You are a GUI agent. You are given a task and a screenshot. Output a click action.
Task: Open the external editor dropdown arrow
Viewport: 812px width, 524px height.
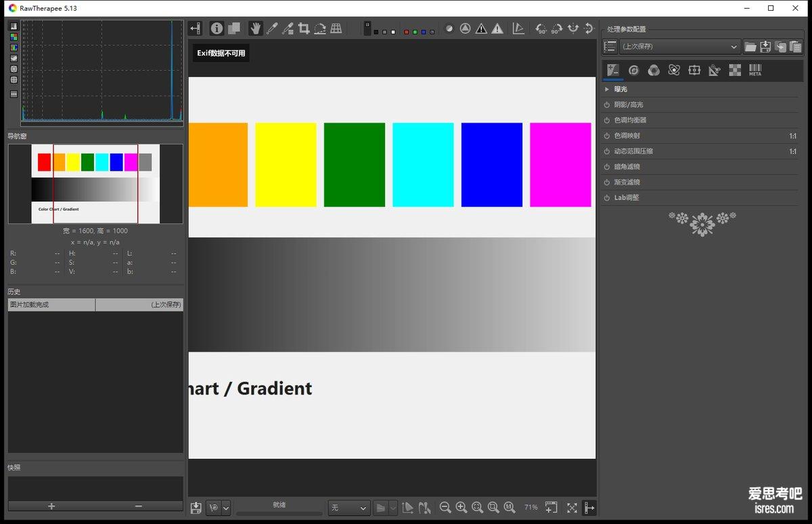point(226,508)
